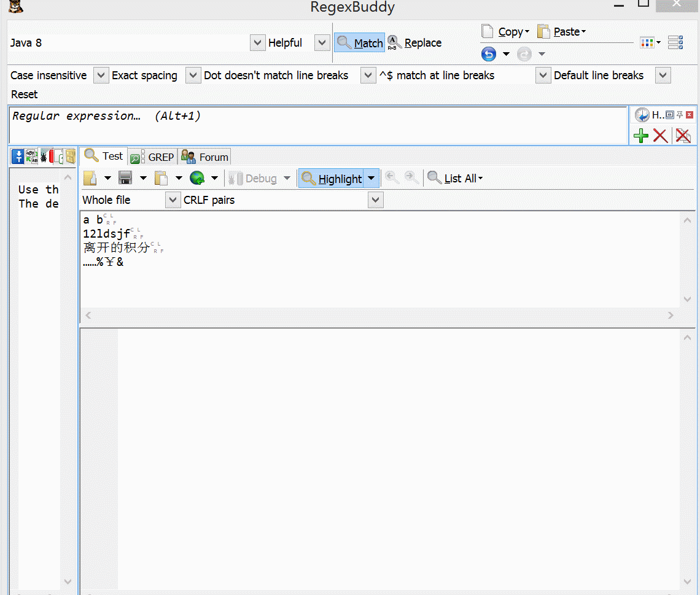The image size is (700, 595).
Task: Clear all history crossed-pages icon
Action: 683,136
